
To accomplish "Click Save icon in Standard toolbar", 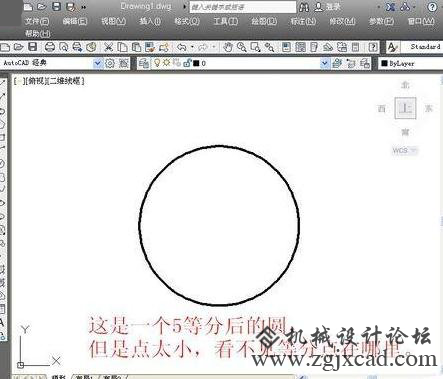I will click(x=33, y=47).
